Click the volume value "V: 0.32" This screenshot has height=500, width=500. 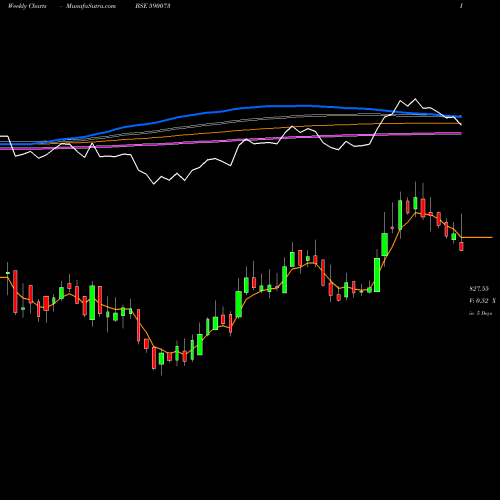point(479,301)
